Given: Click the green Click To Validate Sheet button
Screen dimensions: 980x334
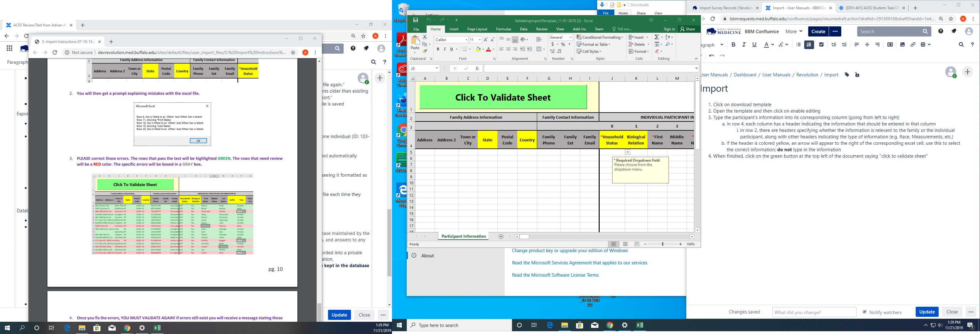Looking at the screenshot, I should pos(503,98).
